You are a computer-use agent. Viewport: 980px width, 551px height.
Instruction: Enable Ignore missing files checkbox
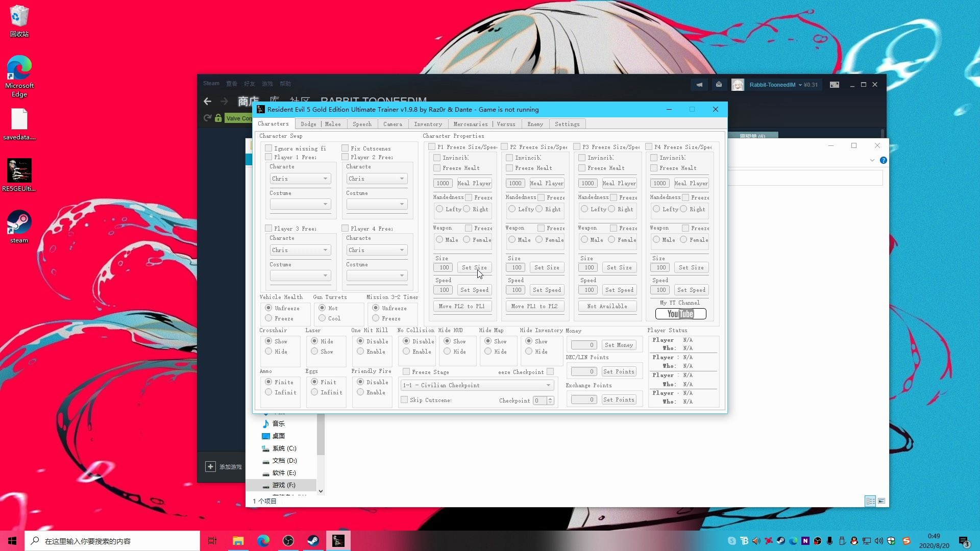pyautogui.click(x=268, y=148)
